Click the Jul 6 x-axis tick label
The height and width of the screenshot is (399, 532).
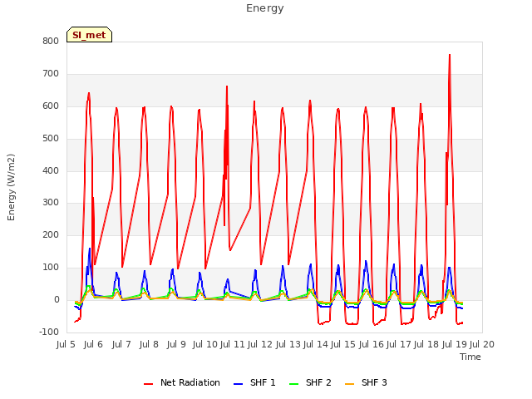[x=93, y=344]
